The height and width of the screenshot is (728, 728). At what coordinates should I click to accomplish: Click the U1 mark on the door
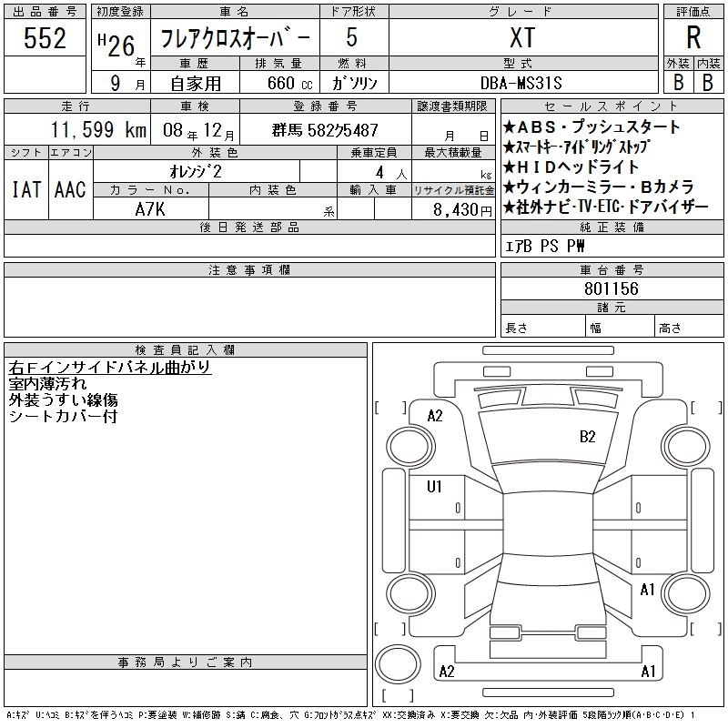pos(434,487)
